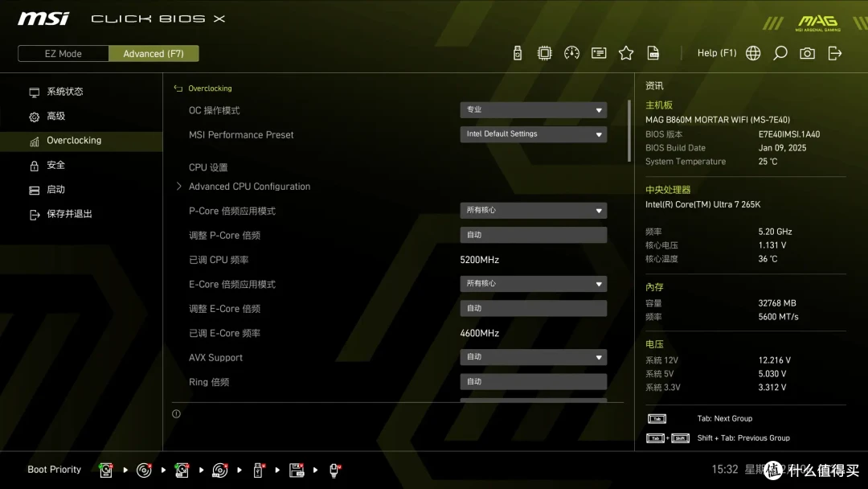The height and width of the screenshot is (489, 868).
Task: Open the 启动 sidebar menu
Action: (x=56, y=189)
